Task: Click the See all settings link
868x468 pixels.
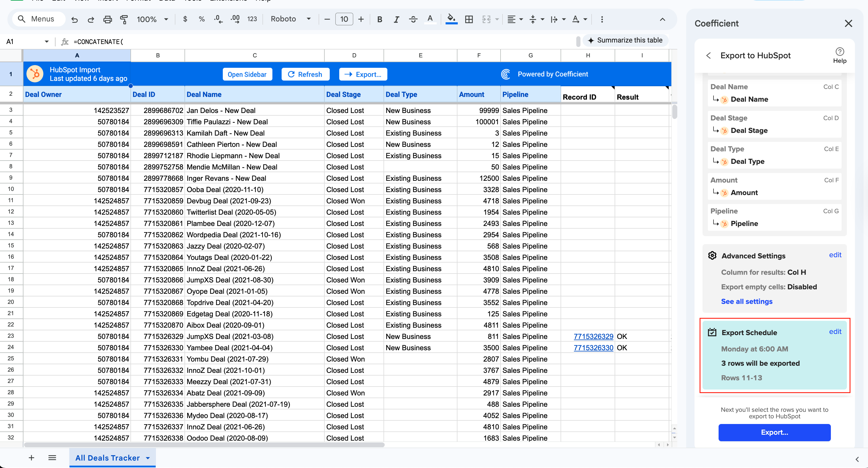Action: [747, 301]
